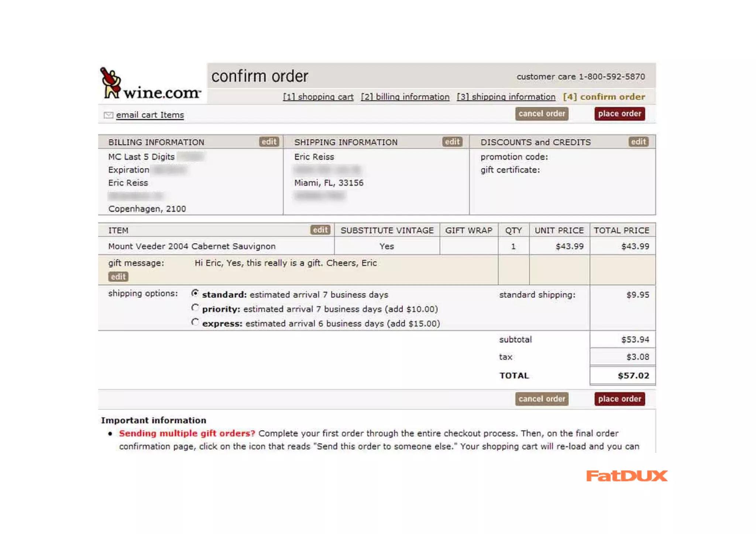Screen dimensions: 756x534
Task: Choose express shipping option
Action: click(195, 322)
